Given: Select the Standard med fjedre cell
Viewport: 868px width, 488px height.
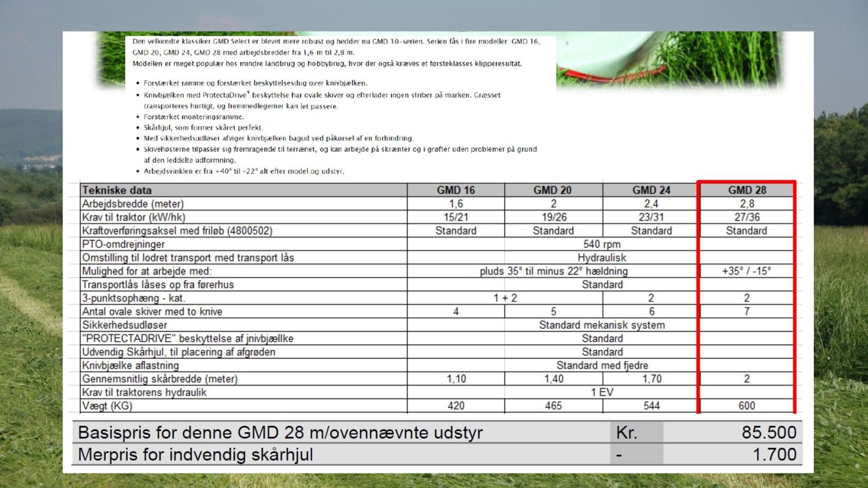Looking at the screenshot, I should click(602, 365).
